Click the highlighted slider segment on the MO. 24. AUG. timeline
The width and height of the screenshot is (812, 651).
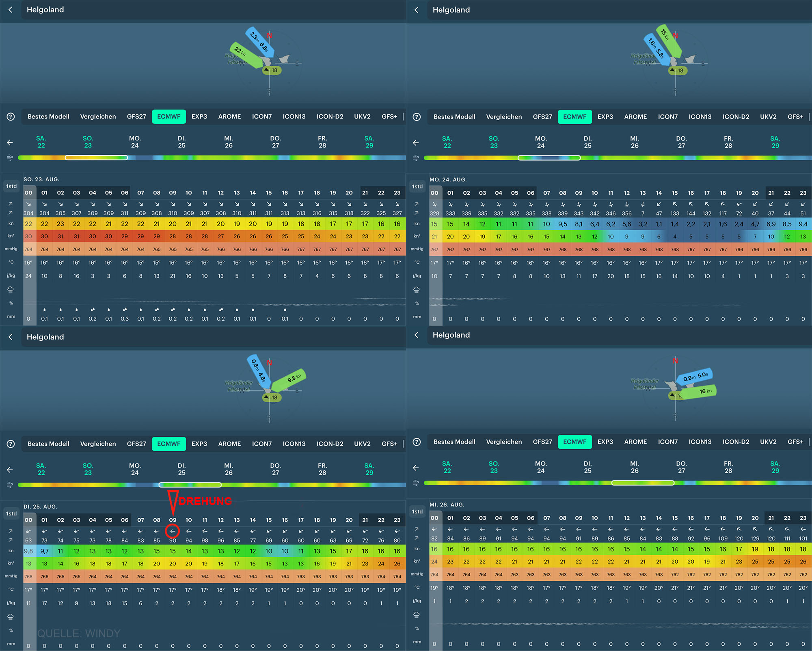(x=549, y=158)
